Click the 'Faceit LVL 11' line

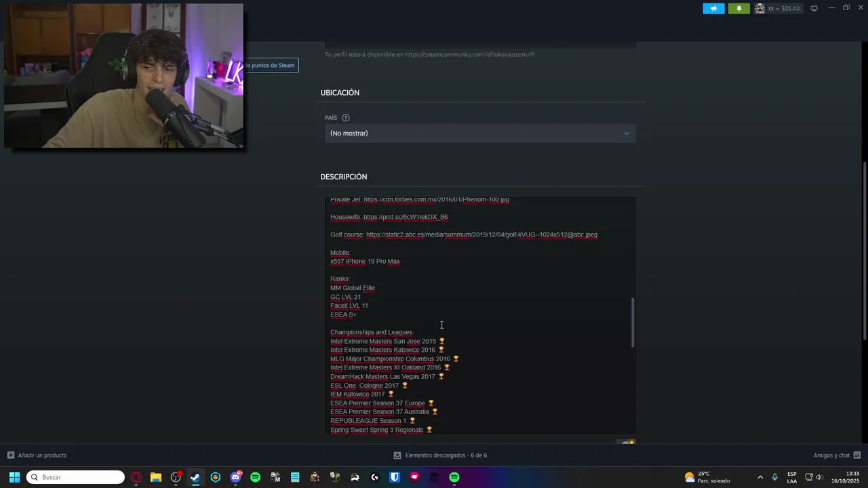tap(349, 306)
